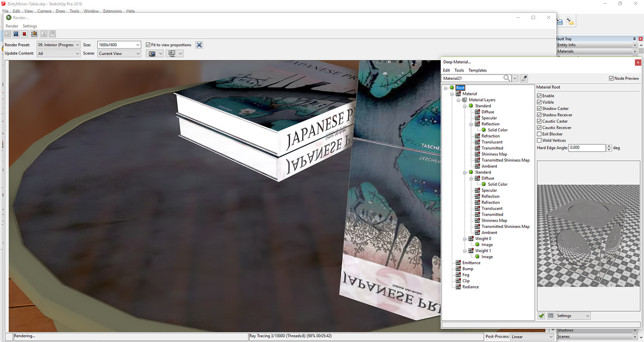Viewport: 644px width, 342px height.
Task: Close the Materials tray panel
Action: coord(635,51)
